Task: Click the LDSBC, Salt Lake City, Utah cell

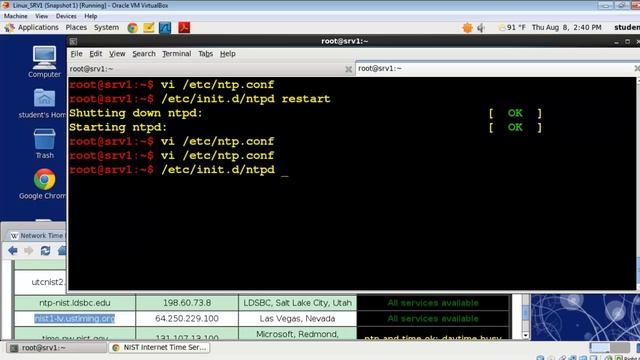Action: click(297, 303)
